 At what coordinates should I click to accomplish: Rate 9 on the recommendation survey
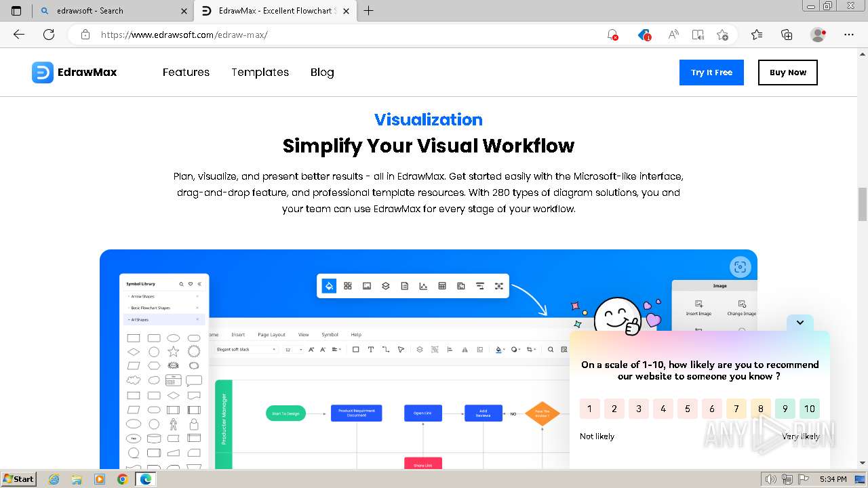point(785,409)
